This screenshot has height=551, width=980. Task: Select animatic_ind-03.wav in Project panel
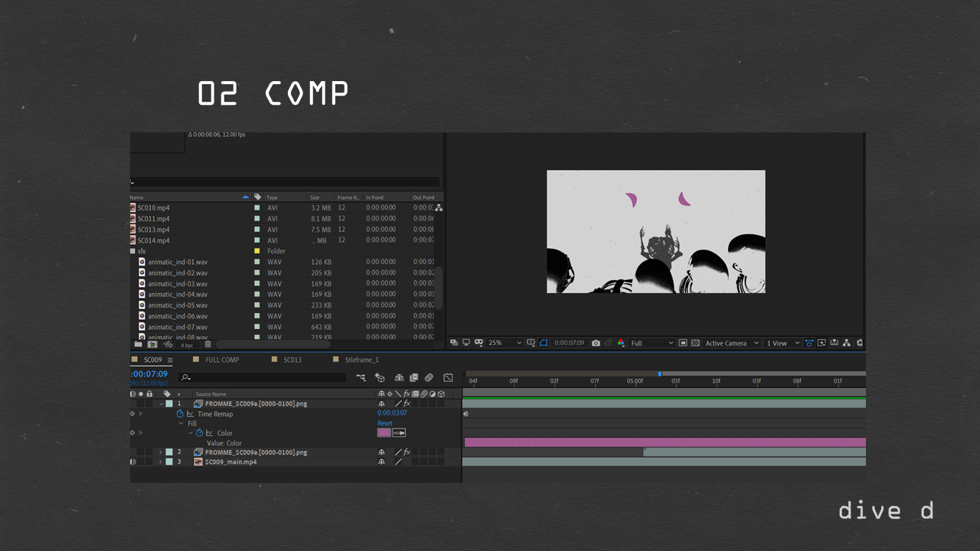(x=178, y=283)
